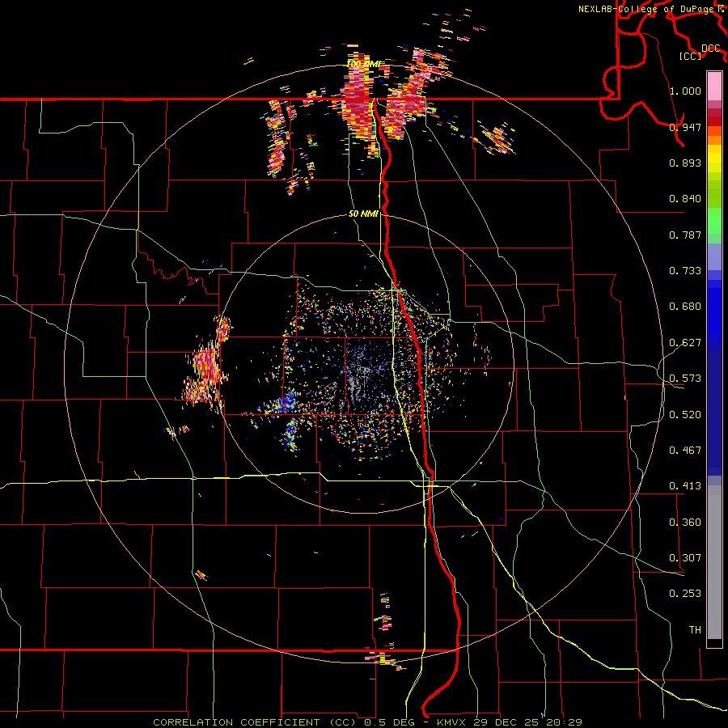Select the 0.840 scale value
Screen dimensions: 728x728
click(x=685, y=199)
